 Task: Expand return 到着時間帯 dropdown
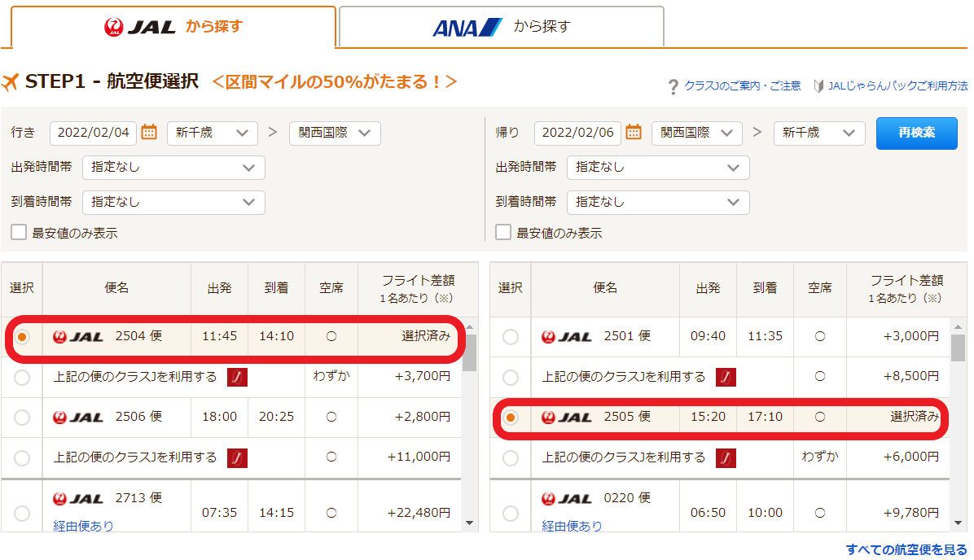(658, 203)
